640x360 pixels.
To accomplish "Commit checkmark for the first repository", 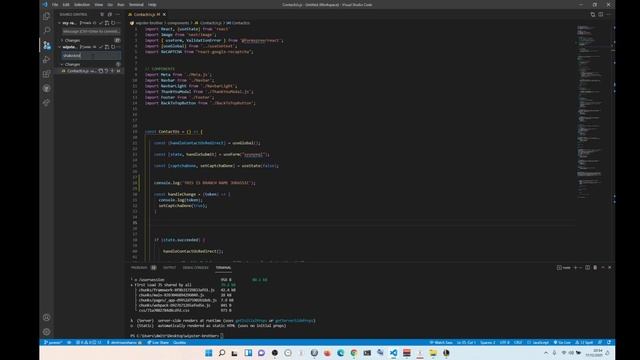I will coord(100,23).
